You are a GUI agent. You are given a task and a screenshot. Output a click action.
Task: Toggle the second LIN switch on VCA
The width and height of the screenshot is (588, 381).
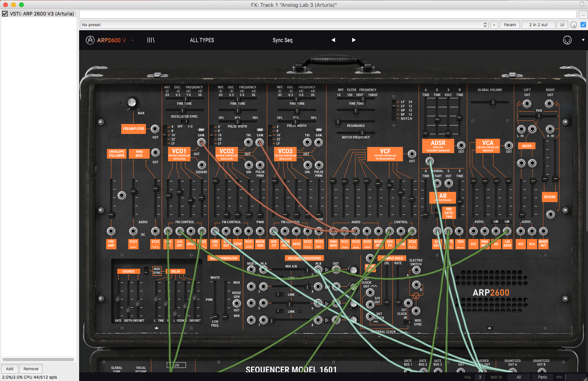coord(507,221)
